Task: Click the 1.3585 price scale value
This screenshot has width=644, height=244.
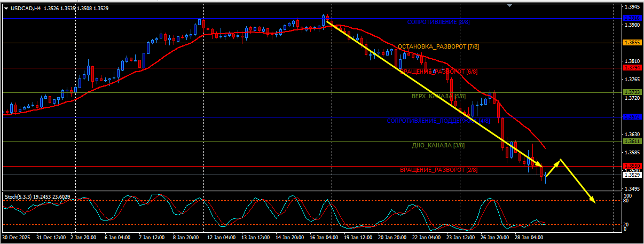Action: pos(633,153)
